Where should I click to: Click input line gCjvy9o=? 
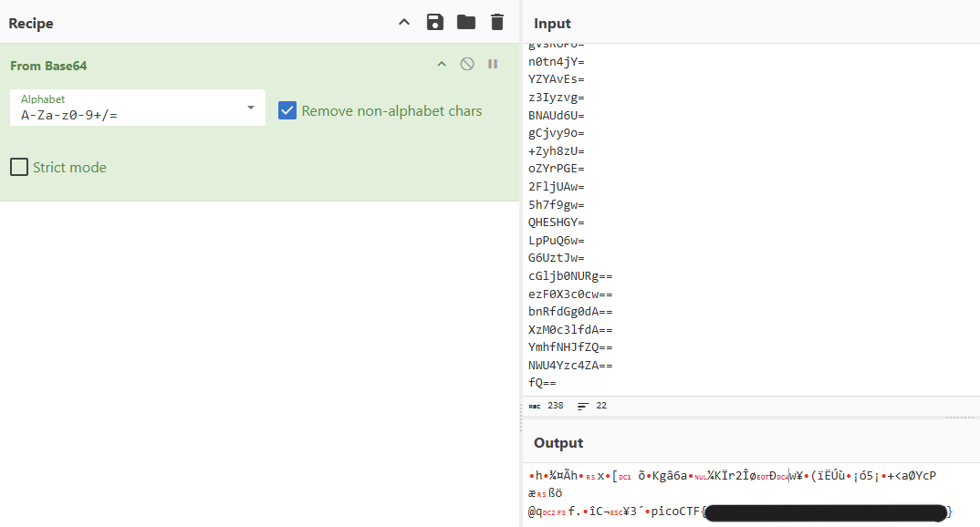click(557, 133)
